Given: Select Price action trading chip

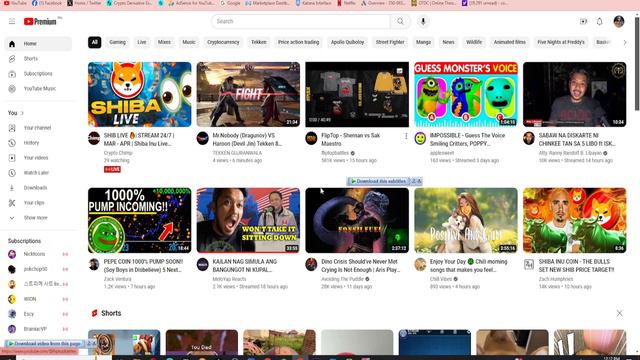Looking at the screenshot, I should 298,42.
